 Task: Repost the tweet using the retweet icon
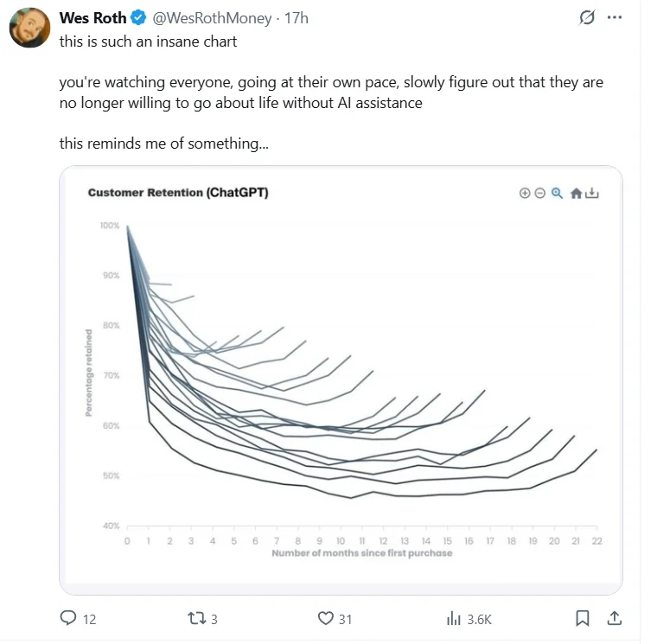196,618
